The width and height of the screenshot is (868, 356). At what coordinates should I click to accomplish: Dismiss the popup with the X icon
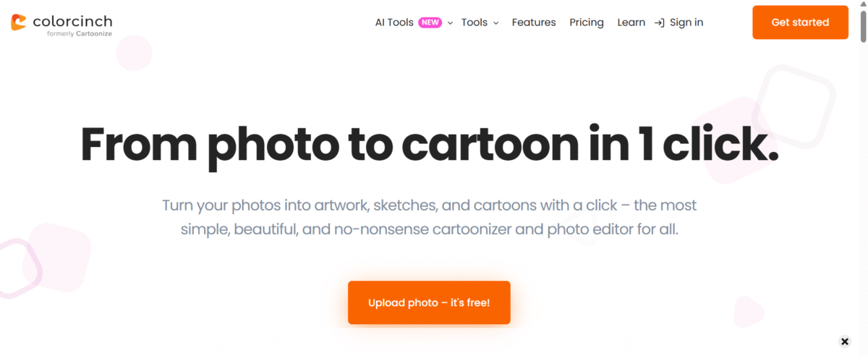[844, 342]
